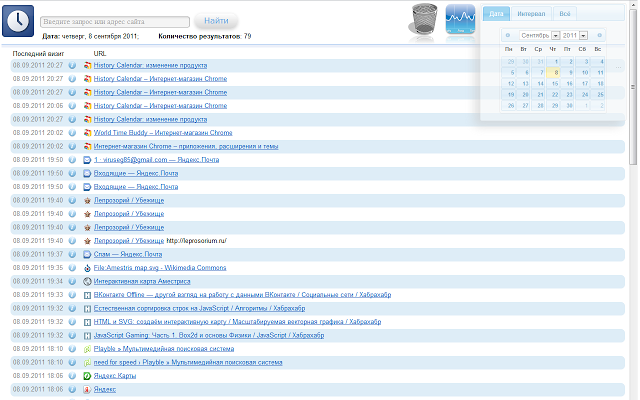Screen dimensions: 640x400
Task: Click info icon in Естественная сортировка строк row
Action: pos(72,308)
